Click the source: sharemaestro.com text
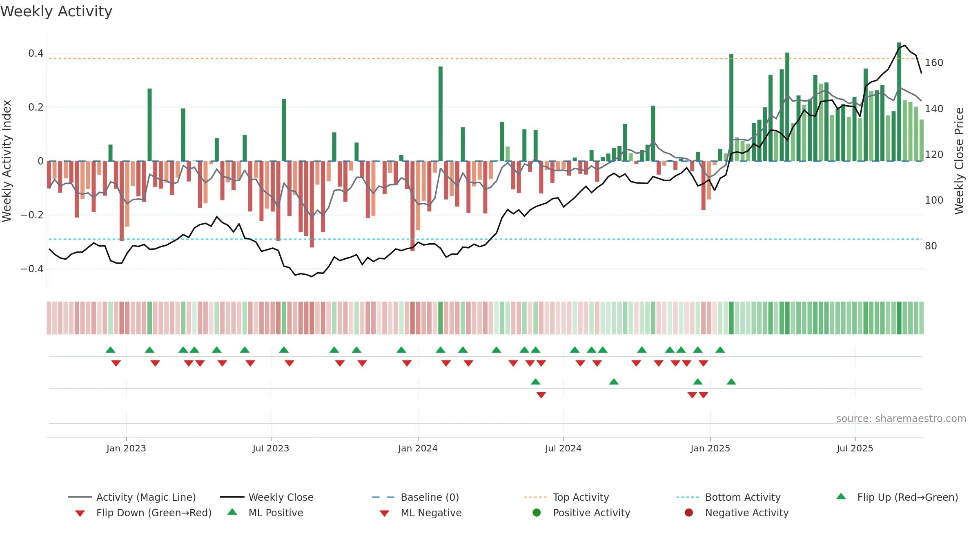This screenshot has width=980, height=551. click(901, 418)
